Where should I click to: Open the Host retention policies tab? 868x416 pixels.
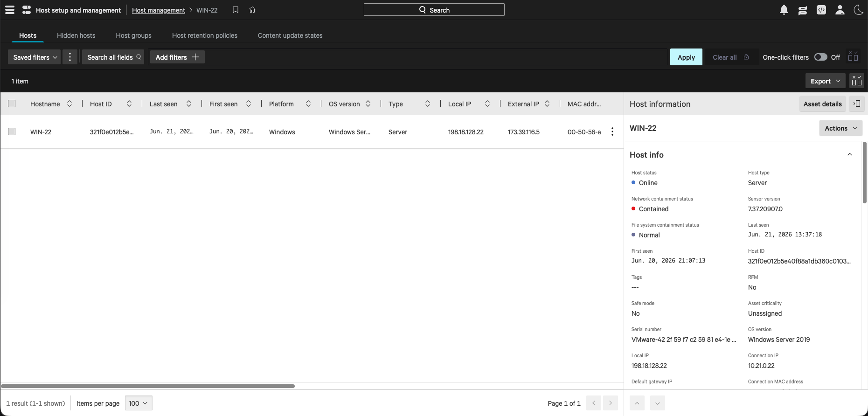[205, 35]
